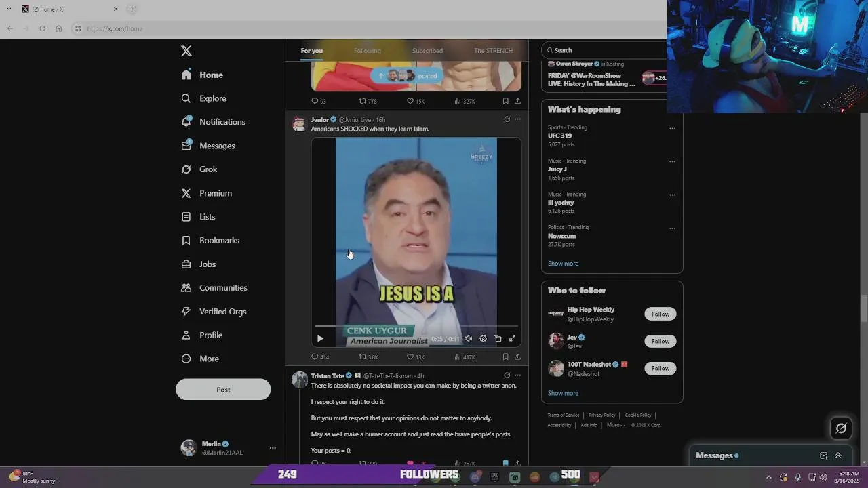Follow Hip Hop Weekly
Viewport: 868px width, 488px height.
[x=660, y=314]
